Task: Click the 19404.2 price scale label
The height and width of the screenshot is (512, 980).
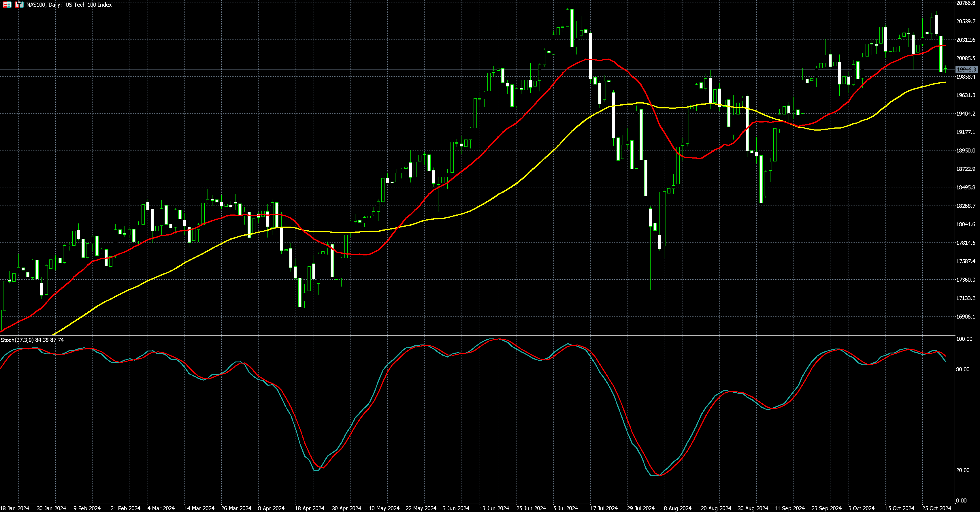Action: (x=966, y=114)
